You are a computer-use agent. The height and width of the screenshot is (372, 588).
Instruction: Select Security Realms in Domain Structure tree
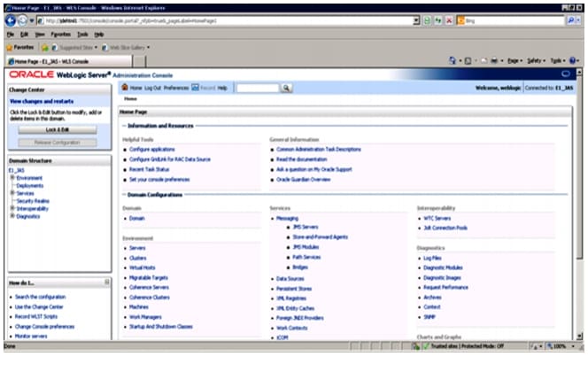pos(33,201)
